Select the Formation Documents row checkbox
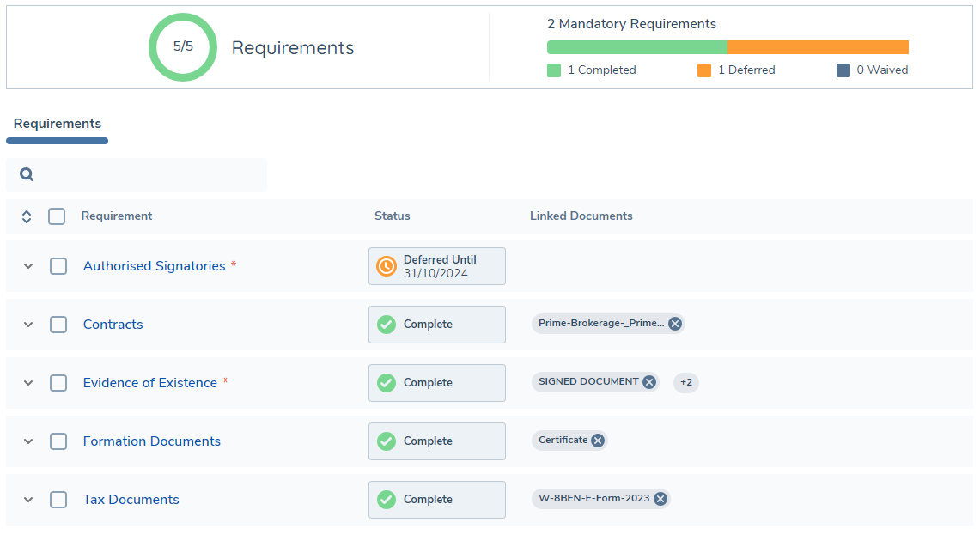This screenshot has height=547, width=980. click(58, 441)
